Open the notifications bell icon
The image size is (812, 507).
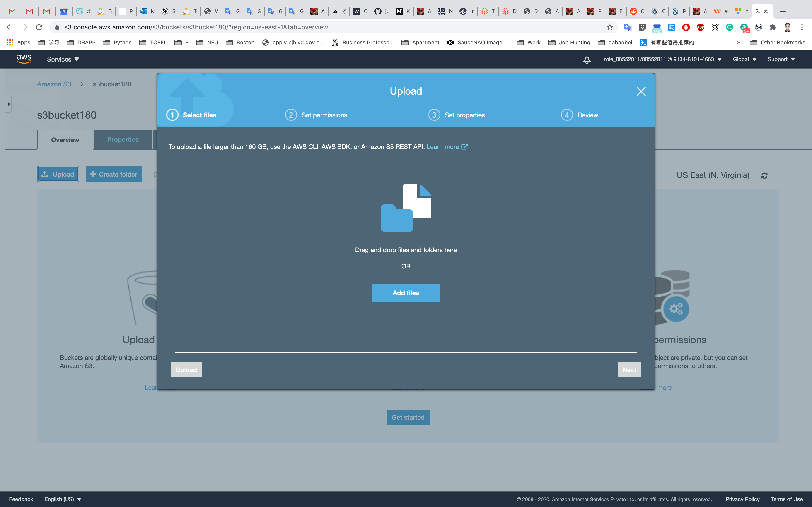[x=587, y=60]
